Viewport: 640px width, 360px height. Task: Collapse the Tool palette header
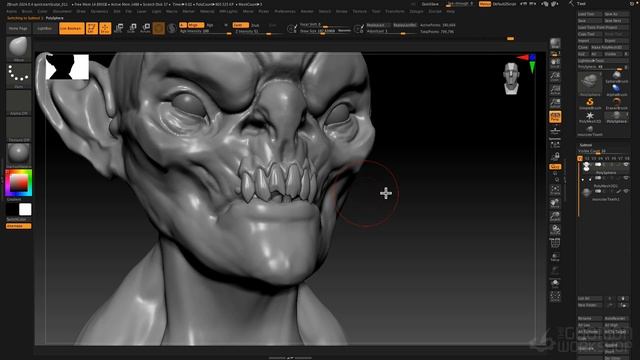tap(581, 4)
